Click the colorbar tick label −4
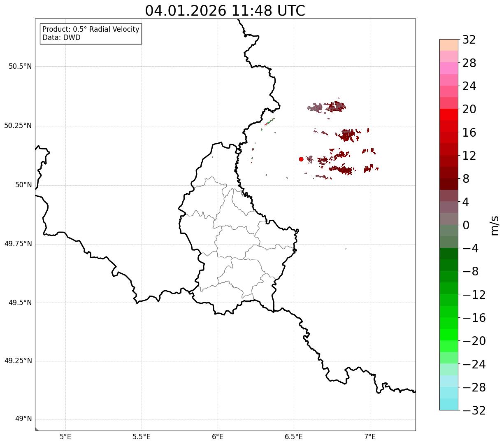 [x=470, y=248]
